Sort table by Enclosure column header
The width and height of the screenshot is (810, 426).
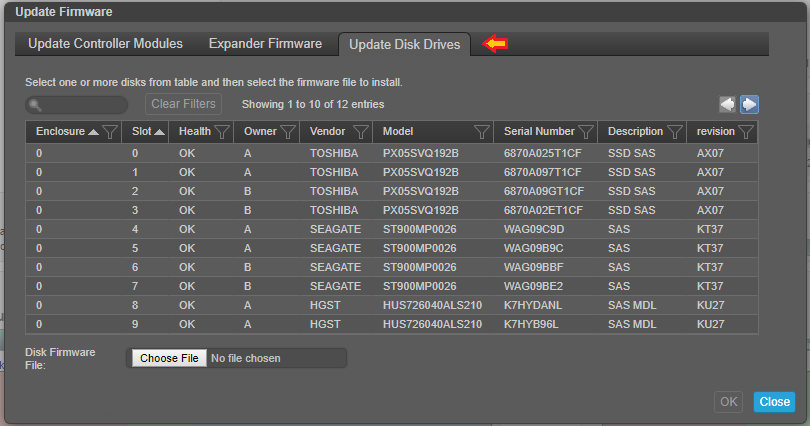point(66,132)
